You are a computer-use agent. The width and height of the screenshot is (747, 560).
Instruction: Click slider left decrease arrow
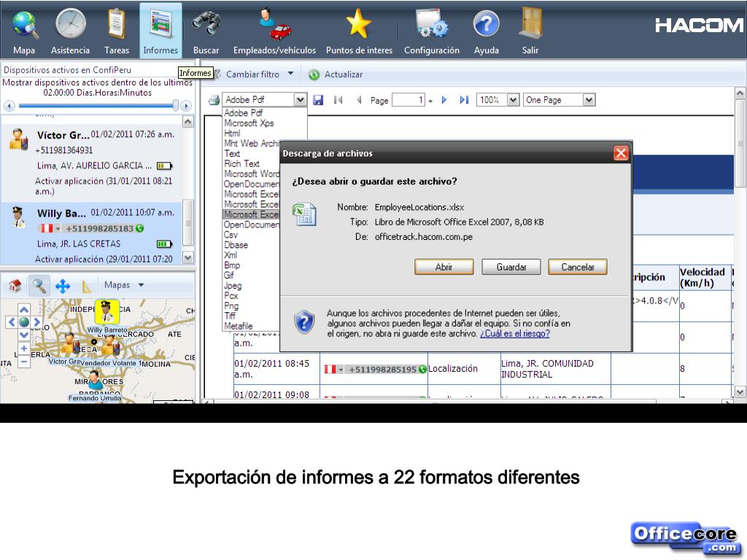pyautogui.click(x=9, y=106)
